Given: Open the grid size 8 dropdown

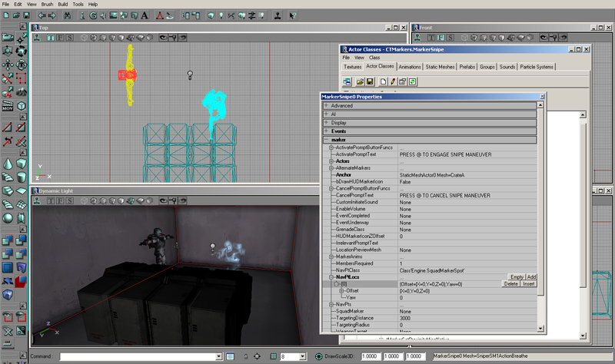Looking at the screenshot, I should point(302,356).
